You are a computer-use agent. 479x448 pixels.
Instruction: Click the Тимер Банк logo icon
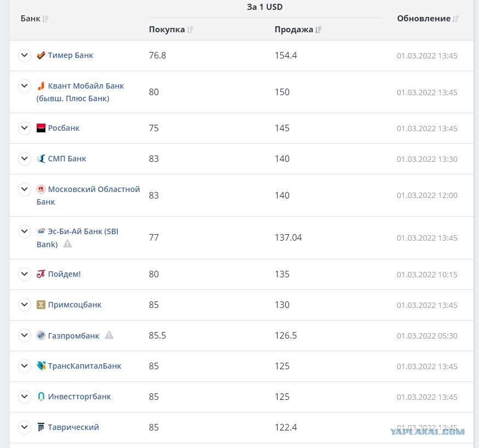pos(41,55)
